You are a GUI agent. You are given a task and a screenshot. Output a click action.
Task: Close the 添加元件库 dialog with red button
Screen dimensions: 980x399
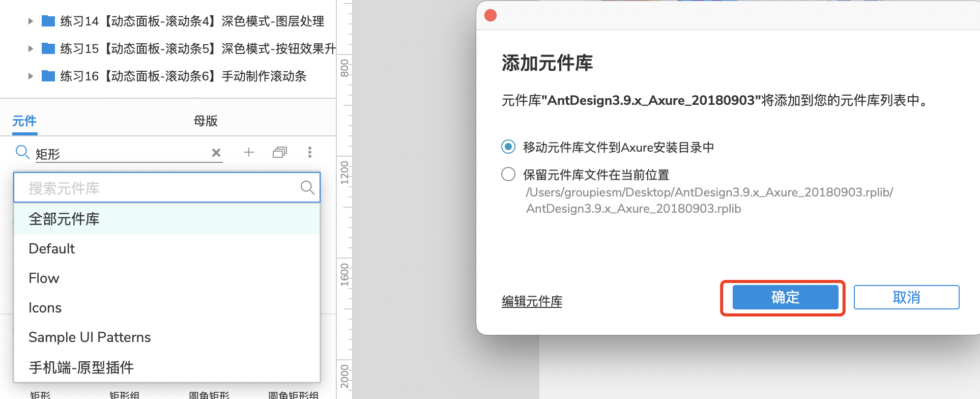pos(491,15)
